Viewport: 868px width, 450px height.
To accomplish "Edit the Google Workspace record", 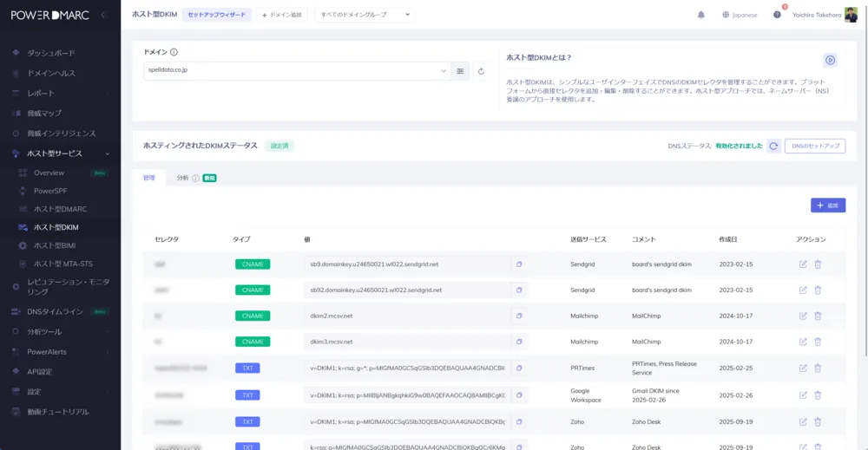I will pyautogui.click(x=803, y=395).
